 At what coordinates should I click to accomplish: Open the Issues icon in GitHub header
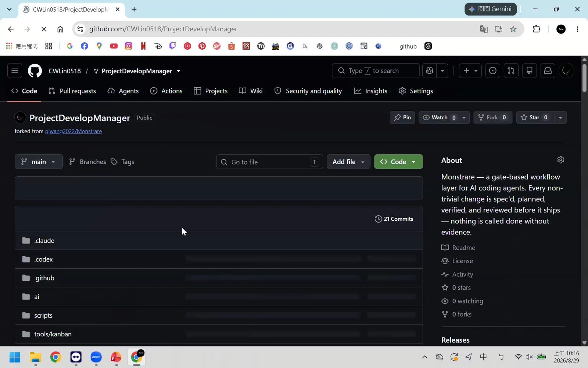[493, 71]
